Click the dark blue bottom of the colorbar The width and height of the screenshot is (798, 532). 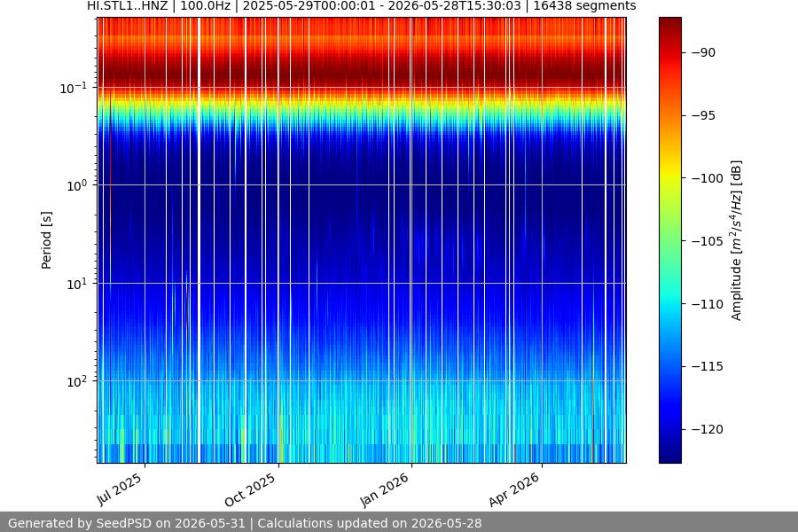coord(669,453)
